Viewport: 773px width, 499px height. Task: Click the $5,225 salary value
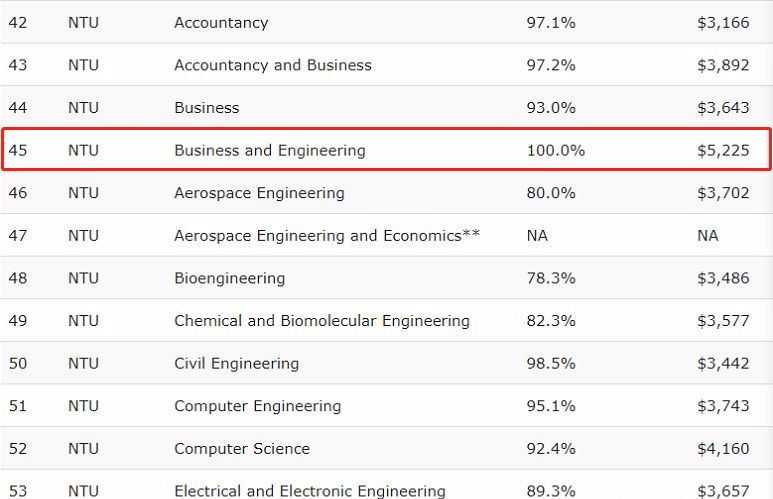(x=722, y=150)
